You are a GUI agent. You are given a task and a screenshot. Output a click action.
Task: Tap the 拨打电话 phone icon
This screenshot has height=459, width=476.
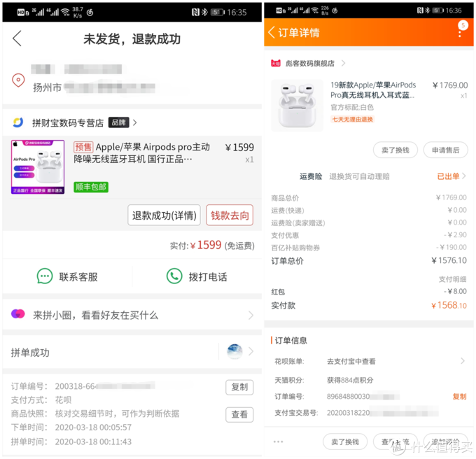pyautogui.click(x=174, y=276)
